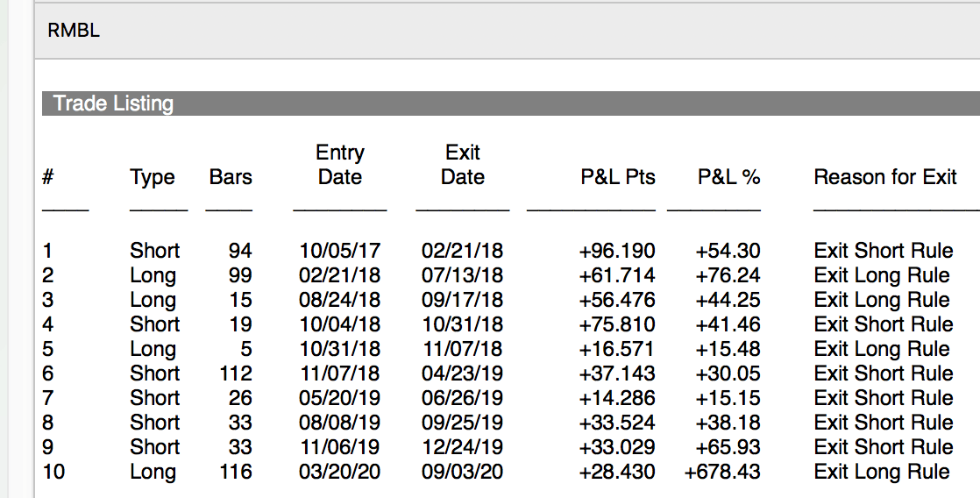The height and width of the screenshot is (498, 980).
Task: Click the +56.476 P&L points value
Action: (617, 299)
